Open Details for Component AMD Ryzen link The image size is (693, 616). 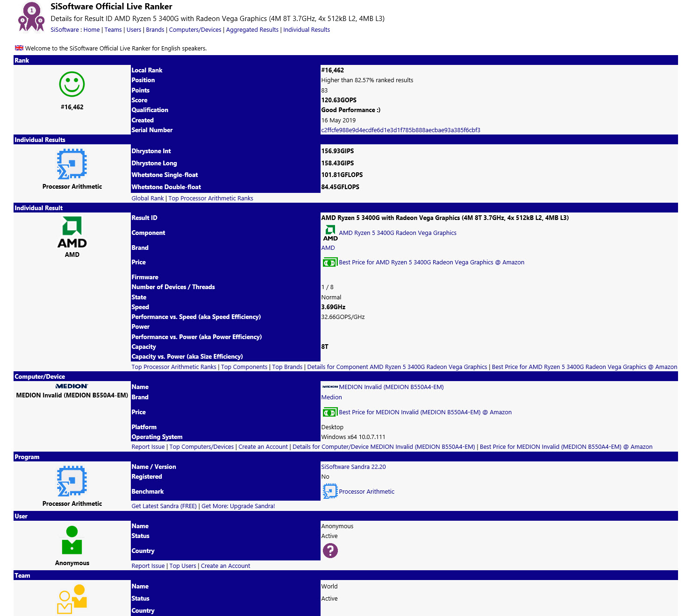point(397,367)
